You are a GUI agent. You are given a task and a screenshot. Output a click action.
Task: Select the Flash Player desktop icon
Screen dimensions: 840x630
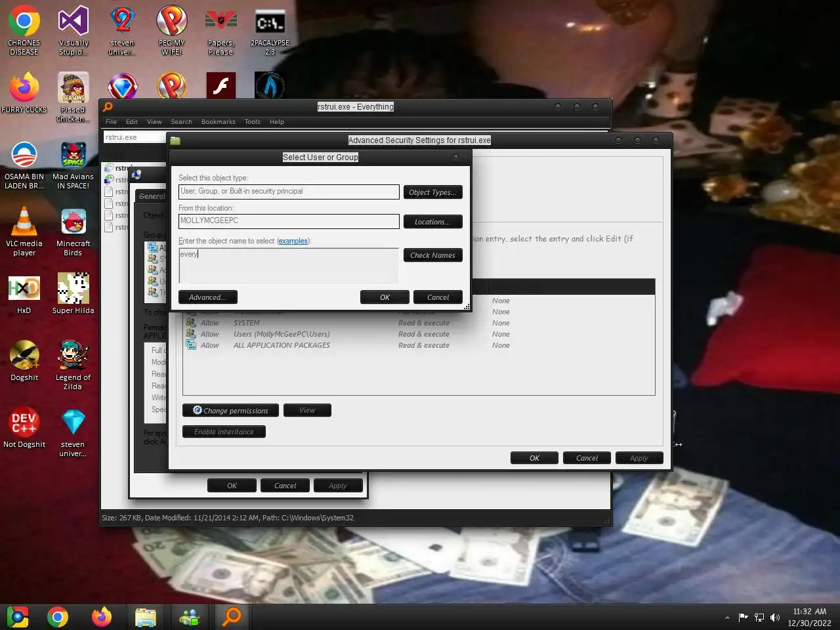[221, 86]
